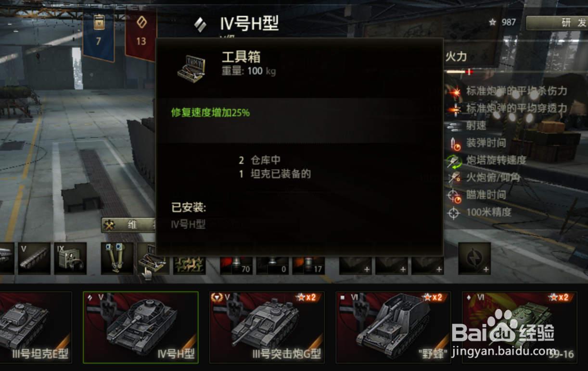588x371 pixels.
Task: Select the IV号H型 tank thumbnail
Action: tap(141, 327)
